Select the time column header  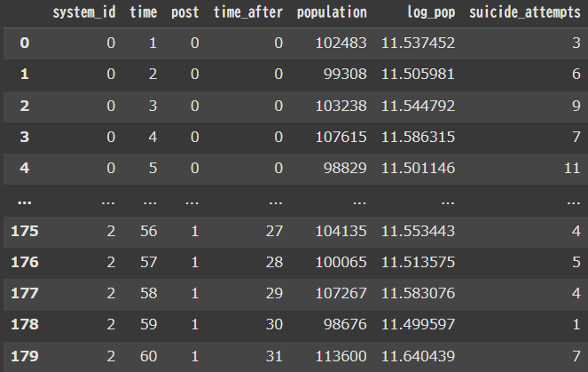pyautogui.click(x=143, y=13)
